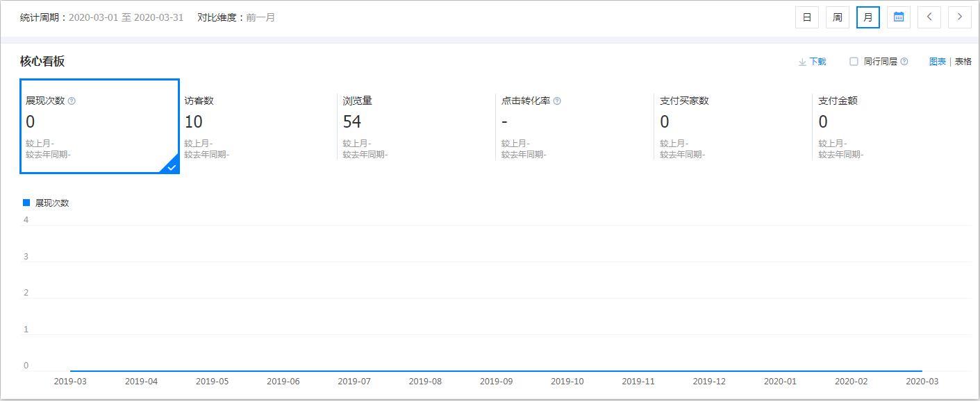Viewport: 980px width, 401px height.
Task: Click the right arrow to view next month
Action: tap(960, 17)
